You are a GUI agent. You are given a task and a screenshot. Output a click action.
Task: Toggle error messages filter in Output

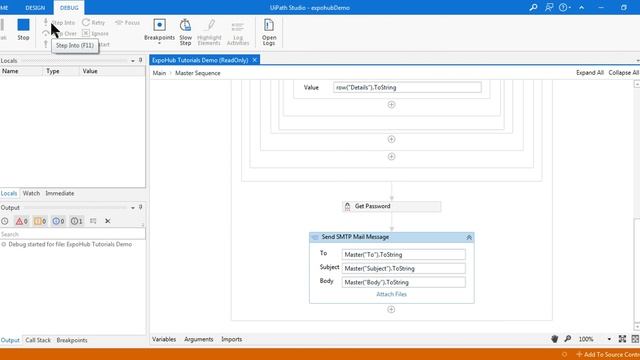[x=21, y=221]
